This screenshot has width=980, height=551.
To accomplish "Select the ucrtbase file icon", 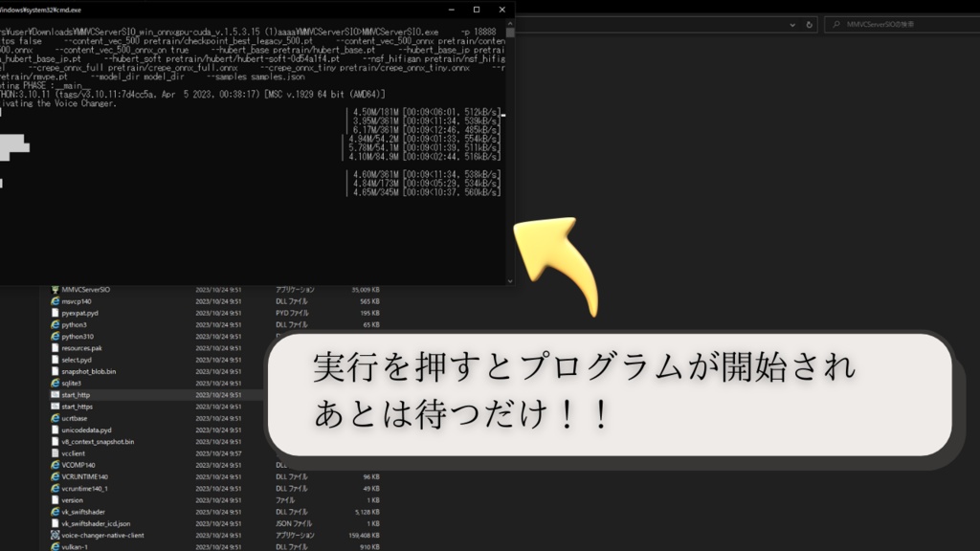I will tap(55, 418).
